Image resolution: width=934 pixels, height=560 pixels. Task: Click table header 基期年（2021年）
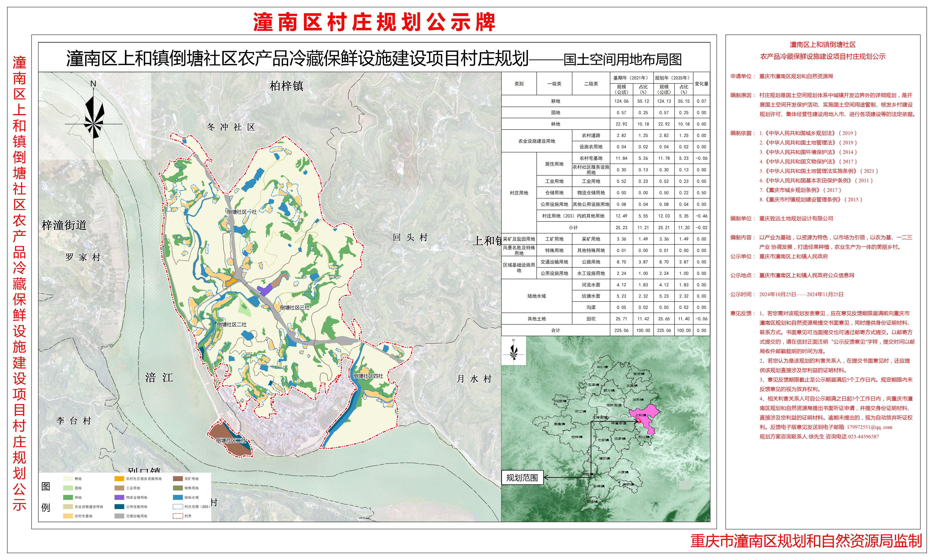coord(632,78)
